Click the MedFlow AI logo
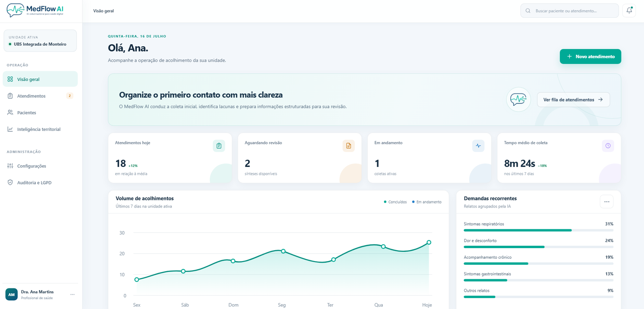644x309 pixels. click(x=35, y=10)
